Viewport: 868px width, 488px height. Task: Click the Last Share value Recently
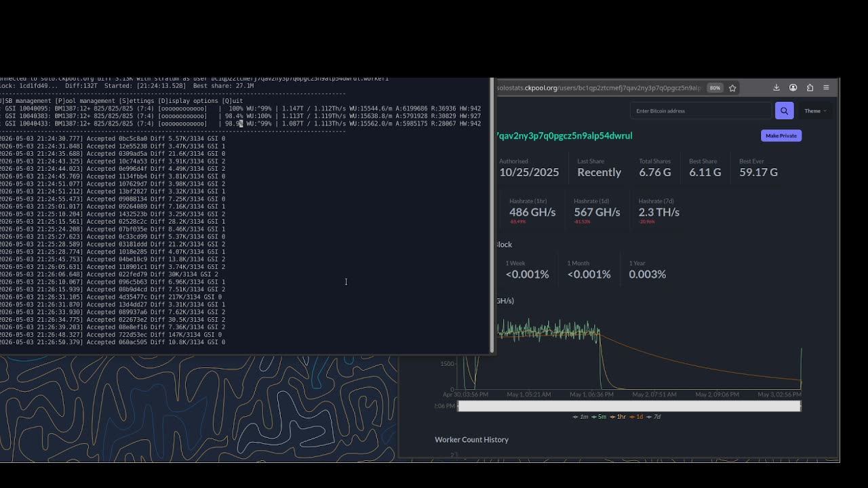click(x=599, y=172)
